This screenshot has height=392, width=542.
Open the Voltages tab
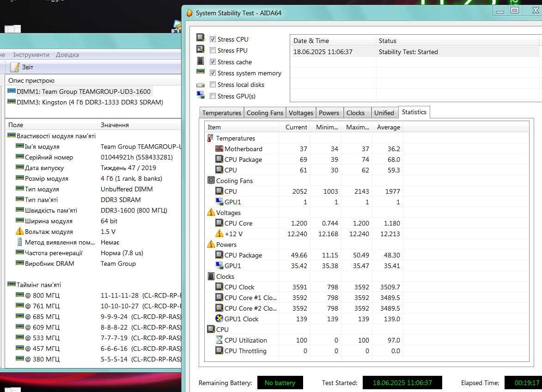click(301, 113)
